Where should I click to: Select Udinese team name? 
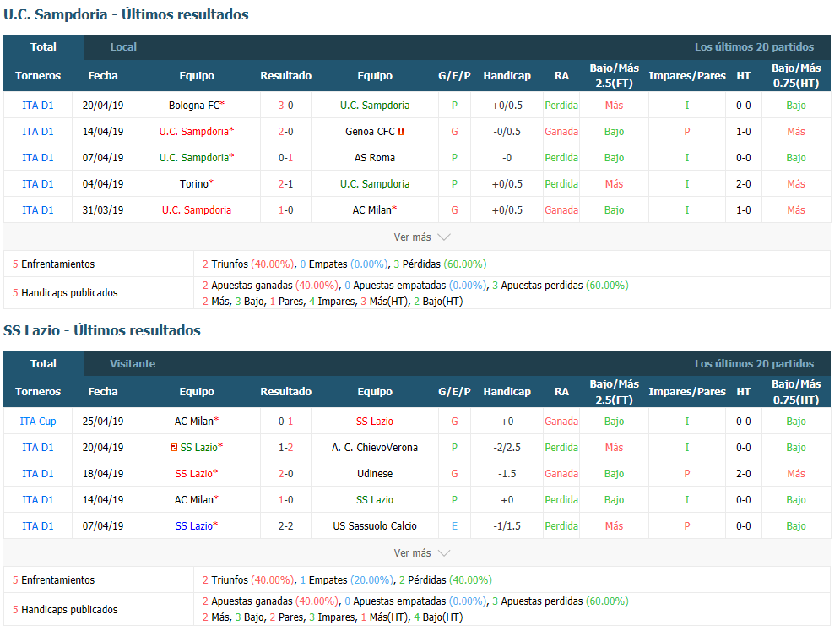375,473
